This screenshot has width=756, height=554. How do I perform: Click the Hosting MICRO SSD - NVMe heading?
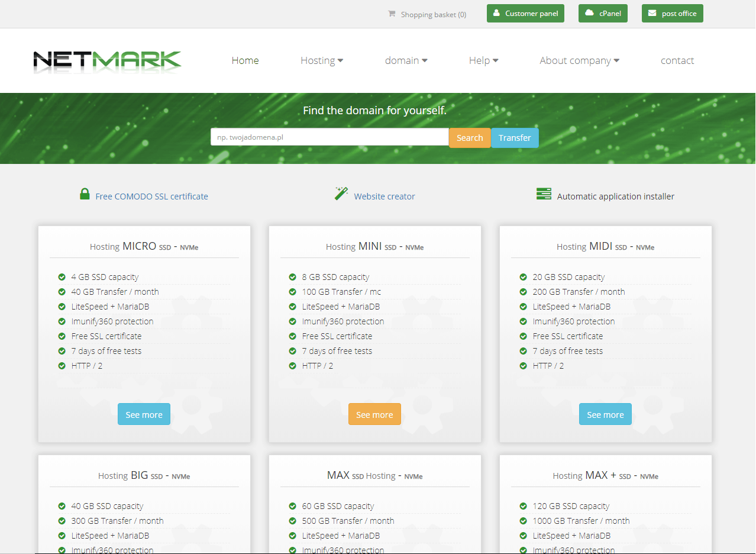click(144, 246)
